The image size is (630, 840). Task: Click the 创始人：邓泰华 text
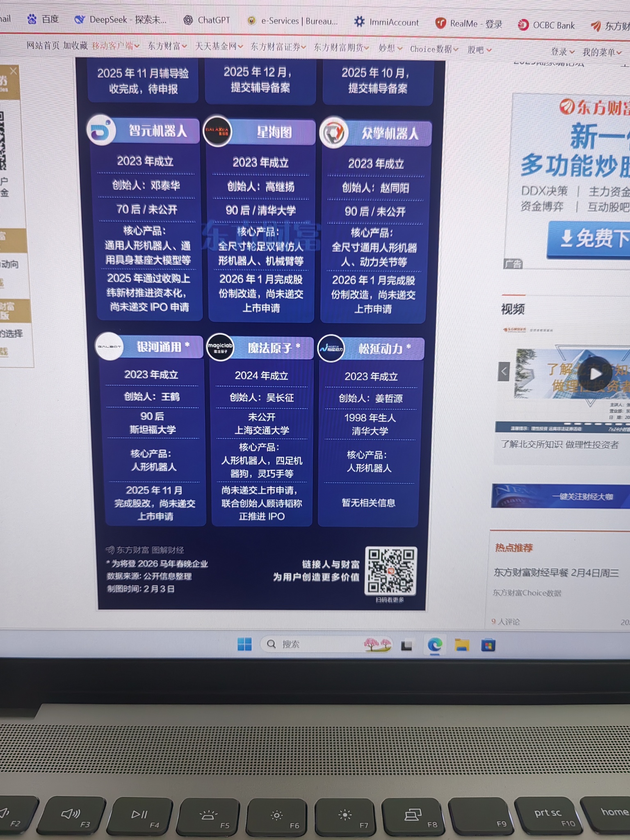tap(146, 185)
